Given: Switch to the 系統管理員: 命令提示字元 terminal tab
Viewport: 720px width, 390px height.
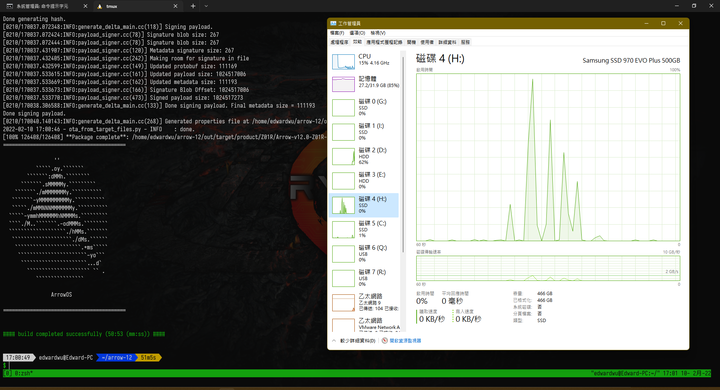Looking at the screenshot, I should [x=46, y=6].
